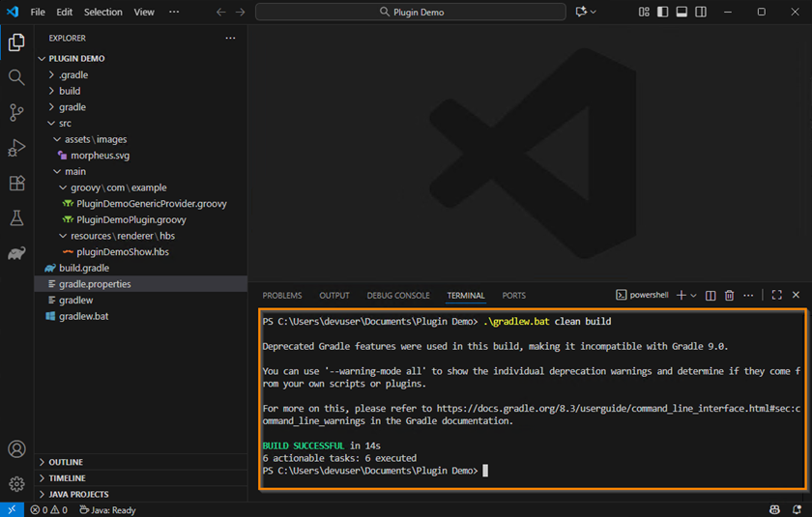The image size is (812, 517).
Task: Go back with the left arrow
Action: pyautogui.click(x=221, y=12)
